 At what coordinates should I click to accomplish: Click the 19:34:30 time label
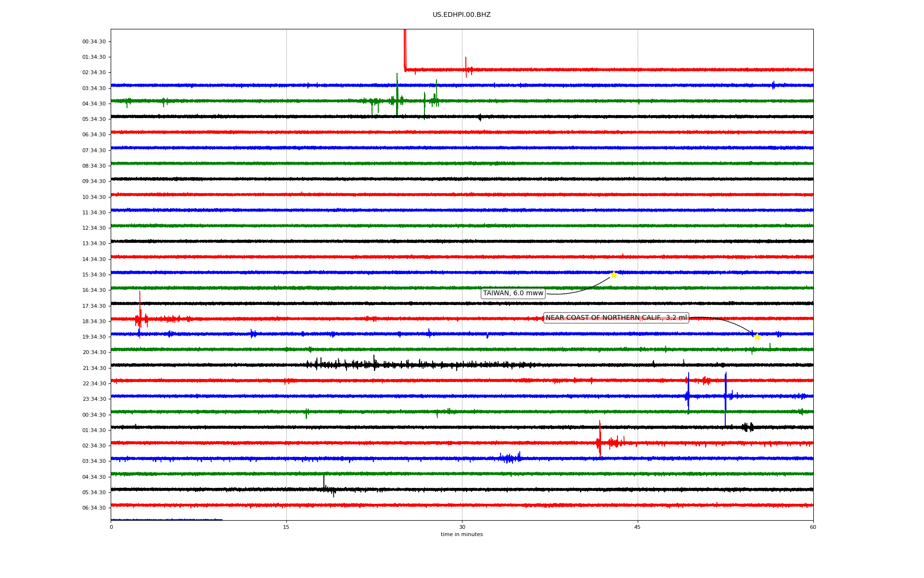(94, 337)
